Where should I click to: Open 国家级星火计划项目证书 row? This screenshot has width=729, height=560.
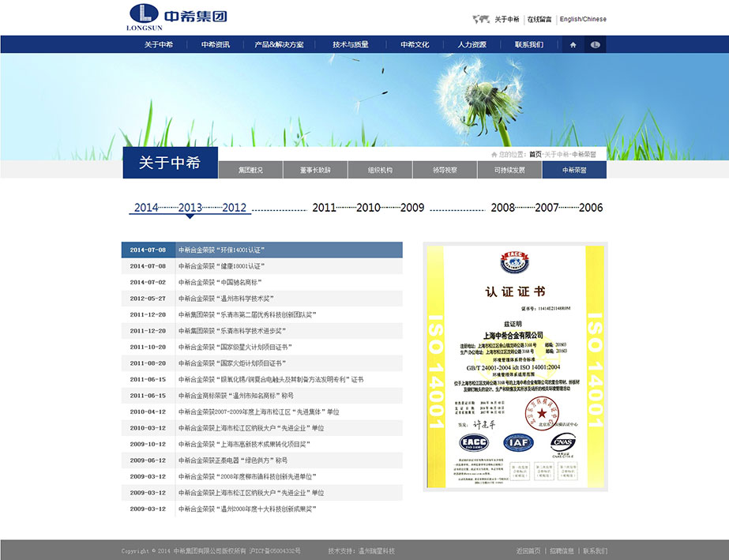(x=262, y=347)
